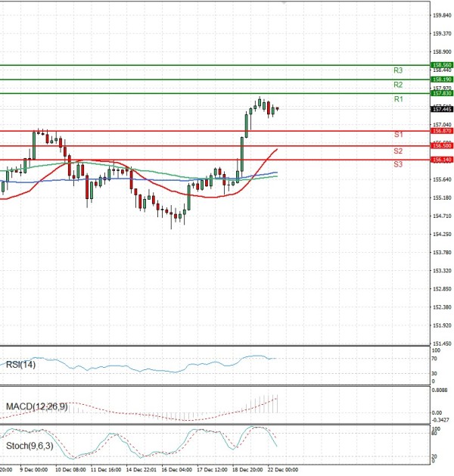Viewport: 454px width, 476px height.
Task: Click the R3 resistance level label
Action: click(x=398, y=70)
